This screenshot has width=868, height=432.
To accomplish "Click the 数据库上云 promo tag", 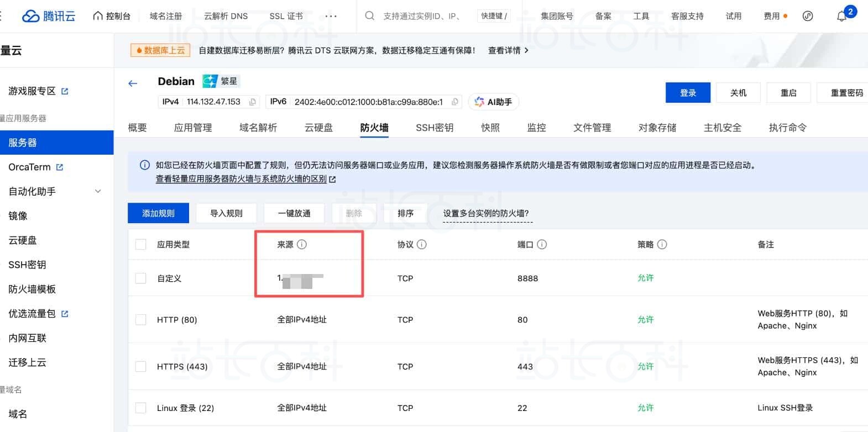I will [160, 50].
